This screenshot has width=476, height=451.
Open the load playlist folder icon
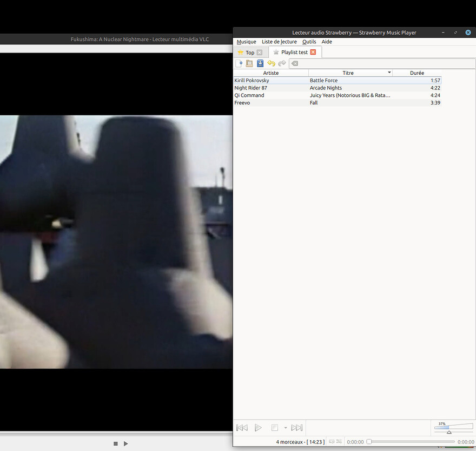coord(249,63)
